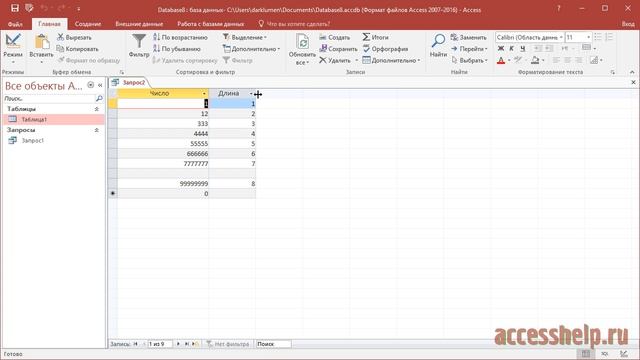This screenshot has width=640, height=360.
Task: Switch to the Создание ribbon tab
Action: click(88, 24)
